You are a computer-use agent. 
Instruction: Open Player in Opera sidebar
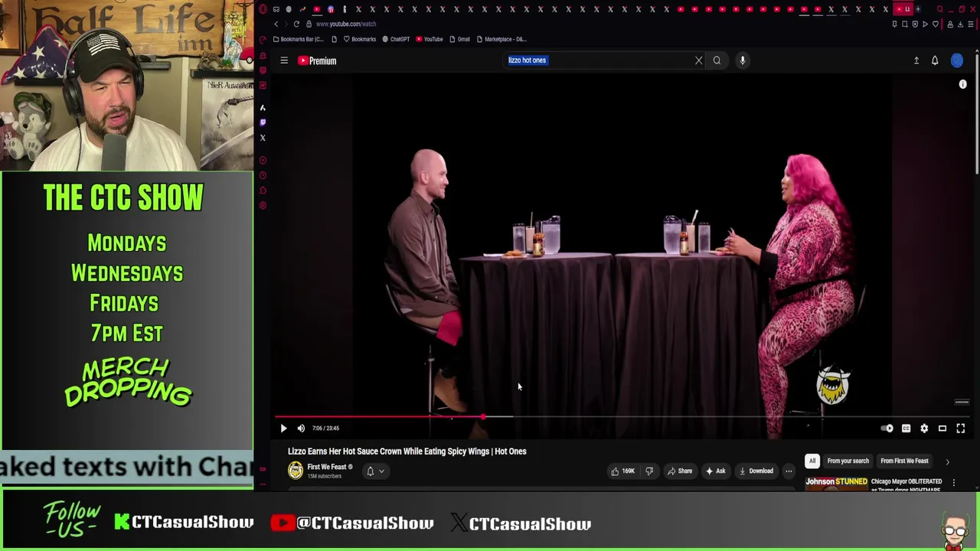263,160
